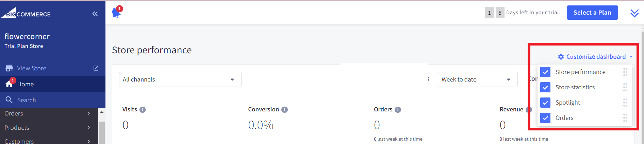This screenshot has width=644, height=144.
Task: Uncheck the Store performance checkbox
Action: [x=545, y=72]
